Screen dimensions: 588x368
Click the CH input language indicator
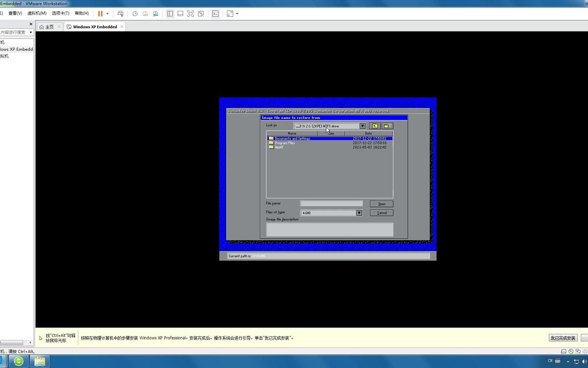point(550,361)
